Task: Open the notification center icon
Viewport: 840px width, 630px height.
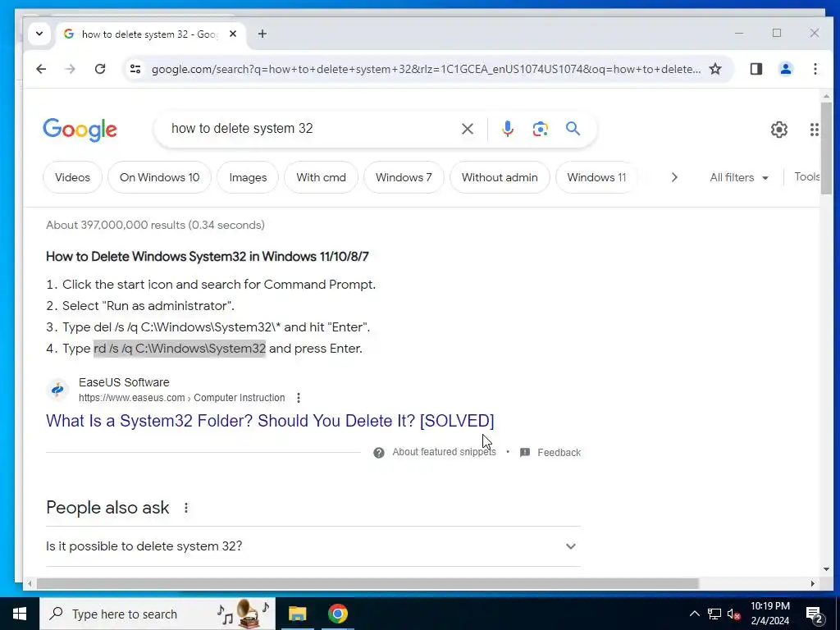Action: point(815,614)
